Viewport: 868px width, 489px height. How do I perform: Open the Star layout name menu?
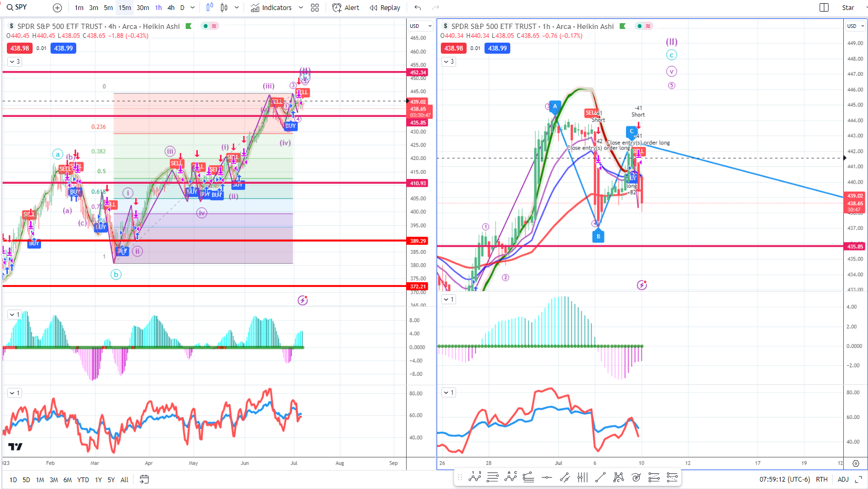click(848, 8)
